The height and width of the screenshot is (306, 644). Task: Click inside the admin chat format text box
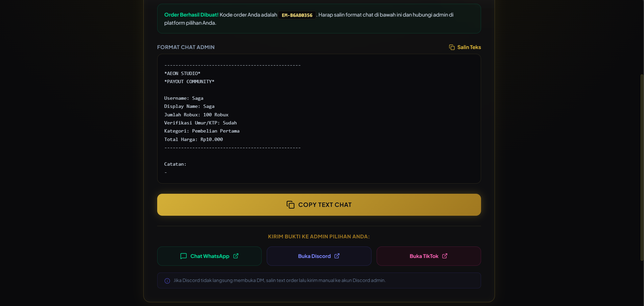point(319,119)
